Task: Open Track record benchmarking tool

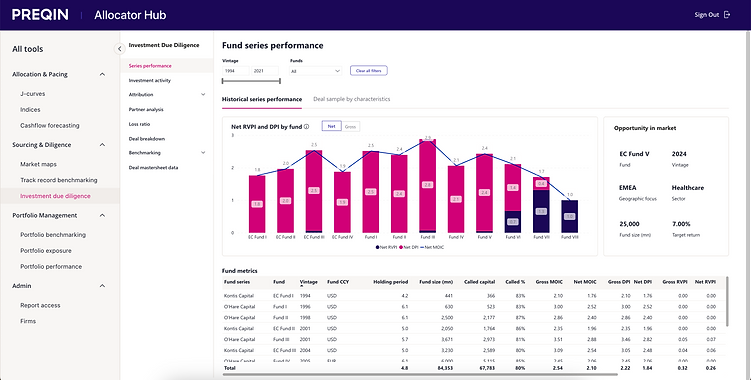Action: pos(58,180)
